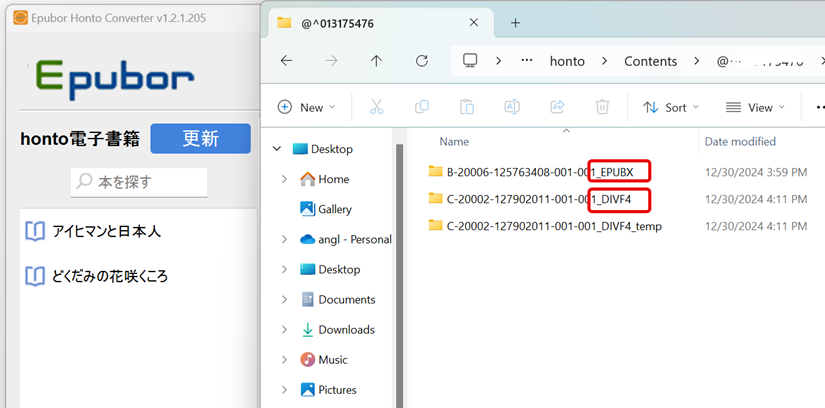Expand the lower Desktop tree node
This screenshot has width=825, height=408.
click(285, 270)
